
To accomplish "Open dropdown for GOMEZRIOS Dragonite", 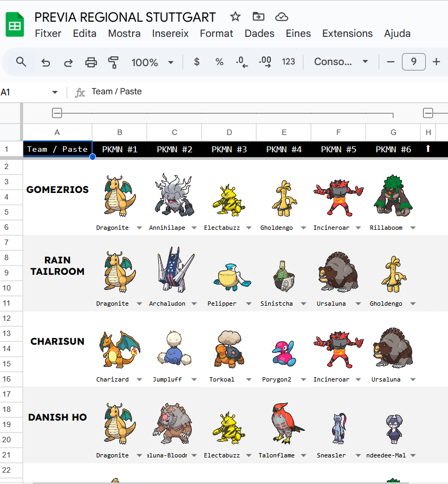I will point(139,228).
